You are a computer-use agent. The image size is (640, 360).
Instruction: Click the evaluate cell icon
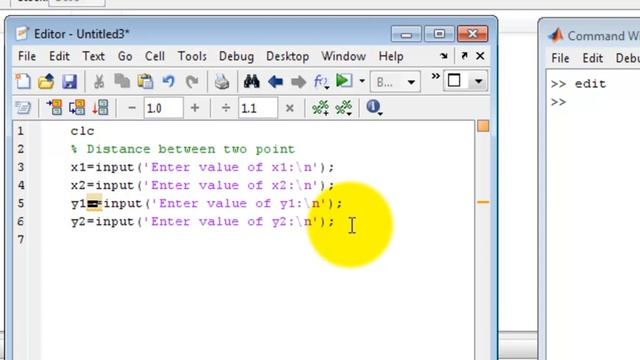coord(53,108)
